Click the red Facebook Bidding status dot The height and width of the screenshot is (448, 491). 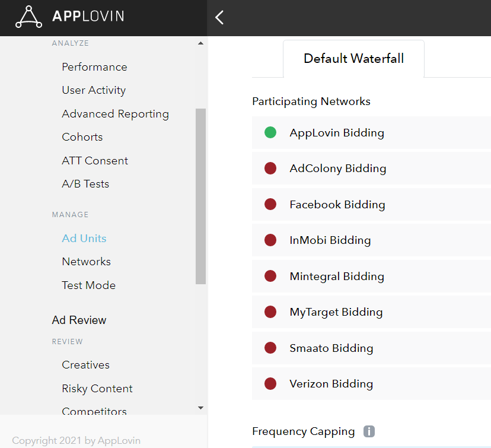[x=270, y=204]
